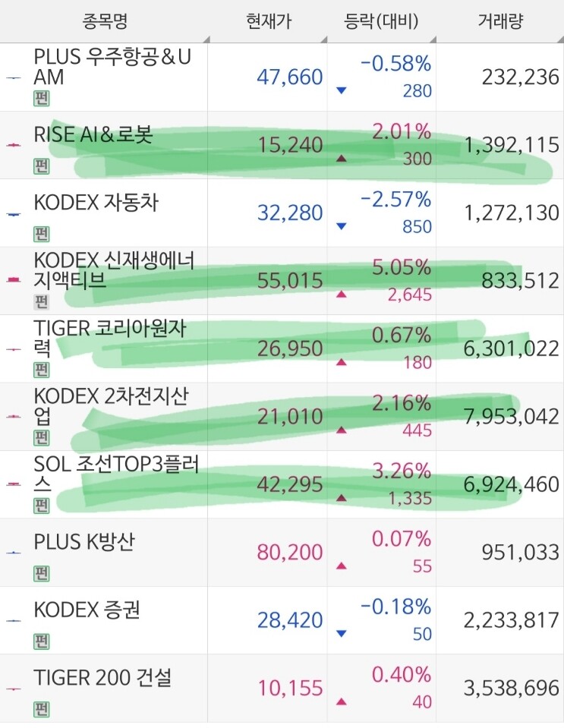This screenshot has width=564, height=728.
Task: Click the 펀 badge under RISE AI&로봇
Action: point(41,166)
